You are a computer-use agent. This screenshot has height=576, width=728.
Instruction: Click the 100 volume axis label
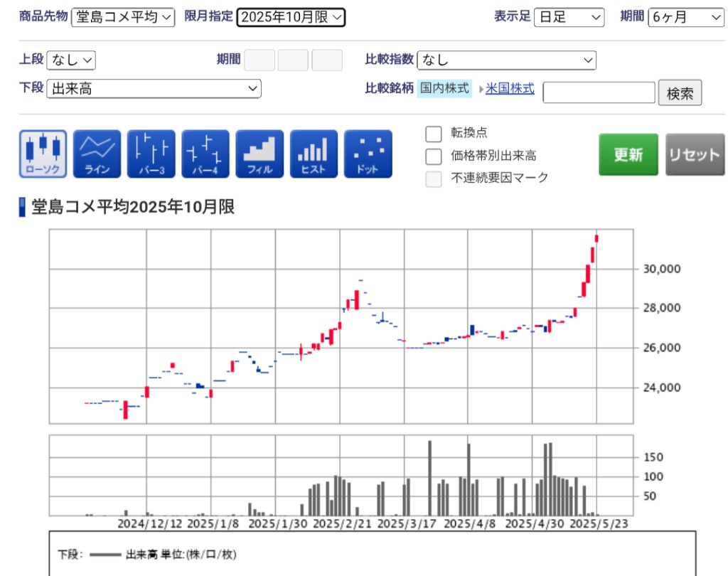(x=653, y=476)
